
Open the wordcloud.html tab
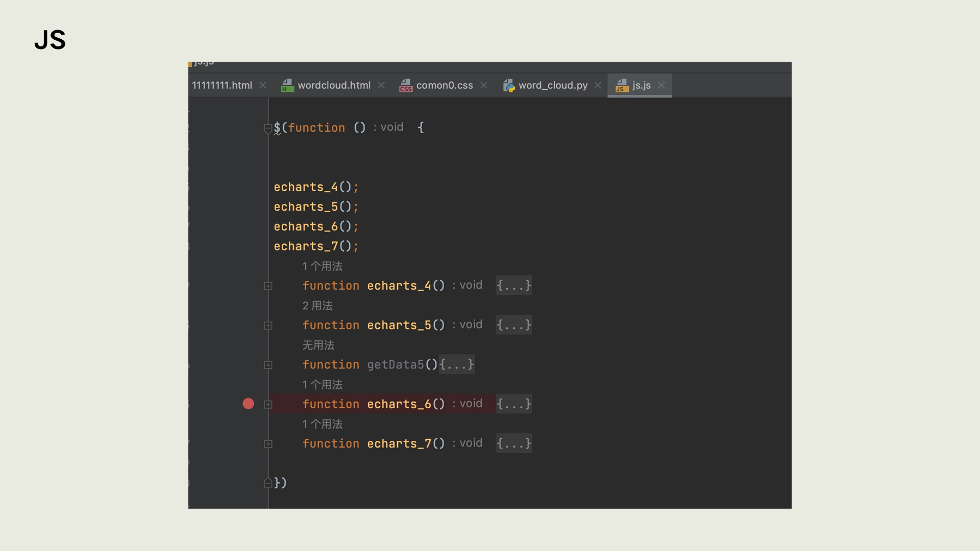[334, 85]
